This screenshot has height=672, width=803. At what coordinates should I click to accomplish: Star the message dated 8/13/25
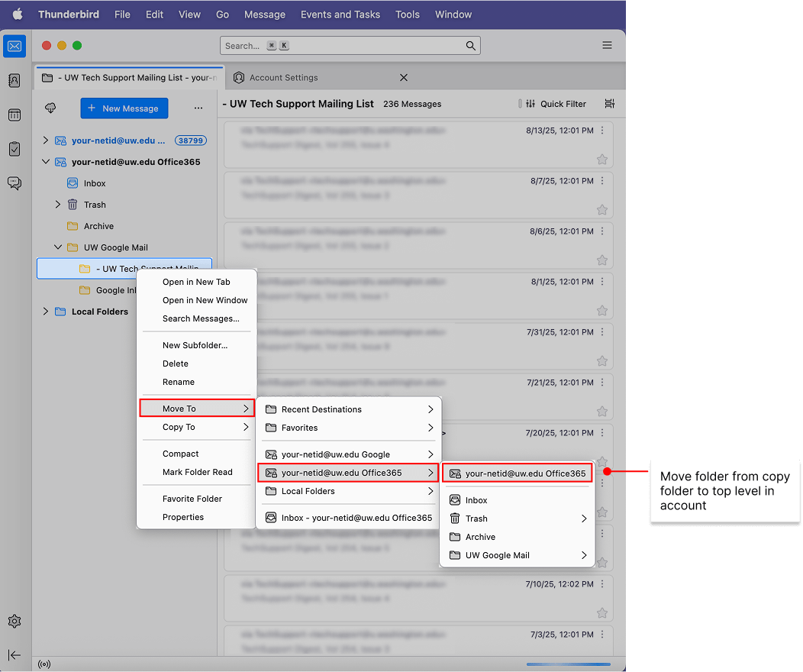pos(602,160)
